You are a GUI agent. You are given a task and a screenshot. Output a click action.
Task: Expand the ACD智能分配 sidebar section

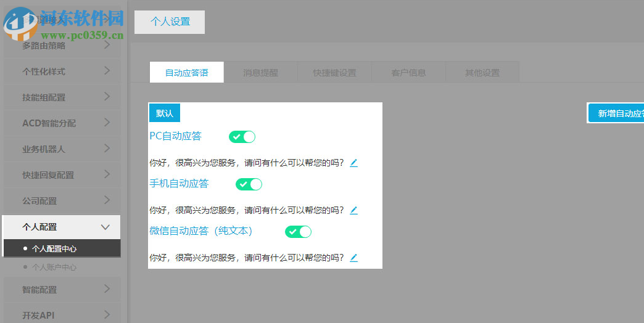pos(62,123)
